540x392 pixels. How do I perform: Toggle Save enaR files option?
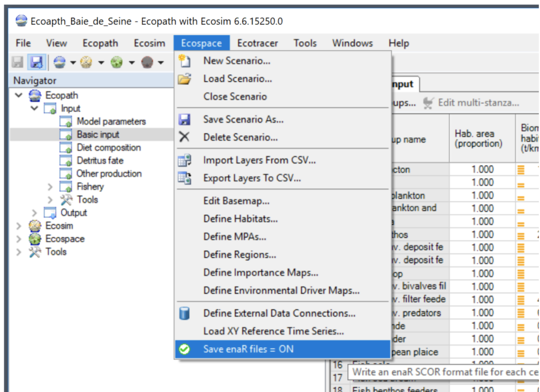point(248,349)
